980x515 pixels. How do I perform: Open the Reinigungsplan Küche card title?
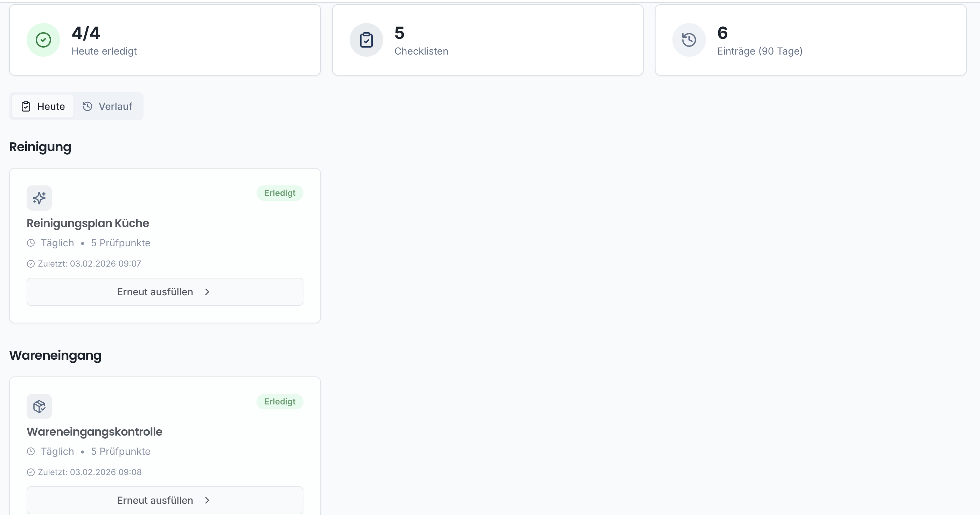click(88, 223)
